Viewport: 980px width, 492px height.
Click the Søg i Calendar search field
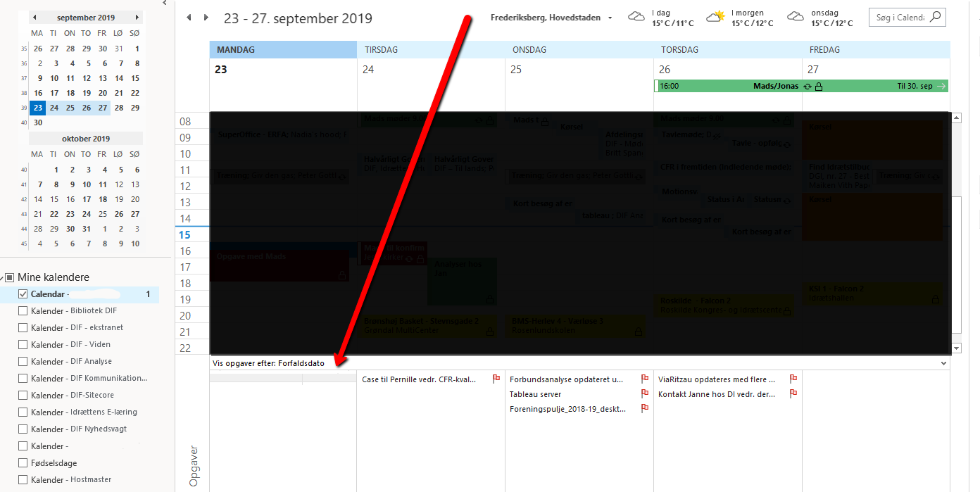(900, 18)
